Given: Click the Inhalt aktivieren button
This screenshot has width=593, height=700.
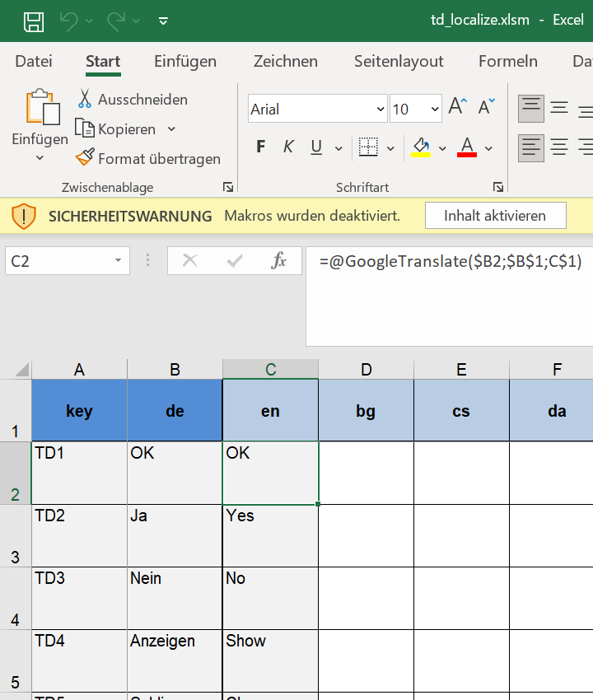Looking at the screenshot, I should tap(495, 216).
